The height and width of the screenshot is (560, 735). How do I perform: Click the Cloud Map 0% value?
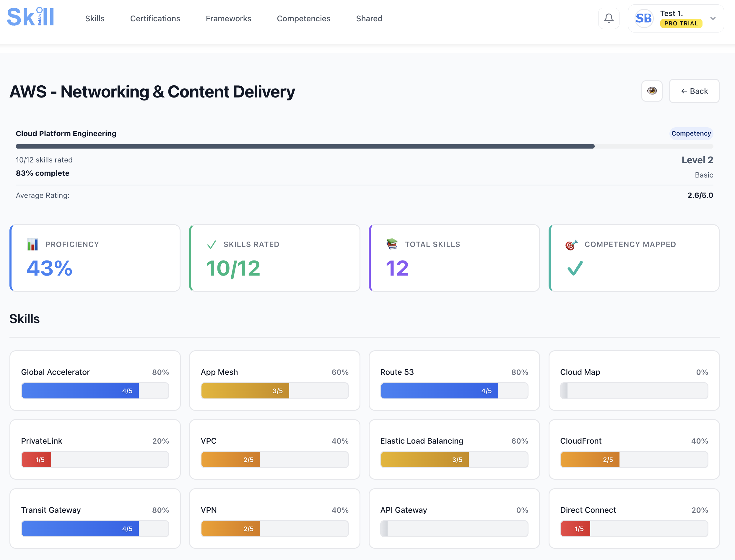coord(702,372)
